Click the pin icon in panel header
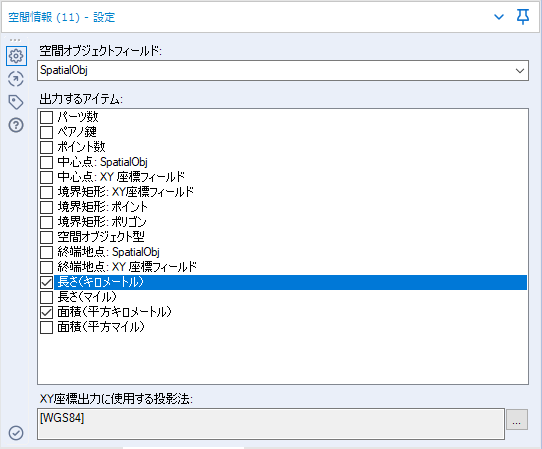 [x=523, y=17]
